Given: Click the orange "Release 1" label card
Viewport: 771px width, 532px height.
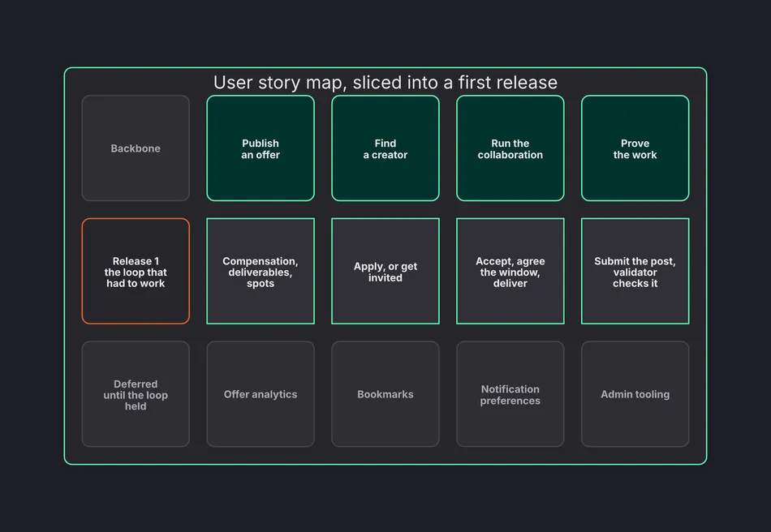Looking at the screenshot, I should [x=136, y=271].
